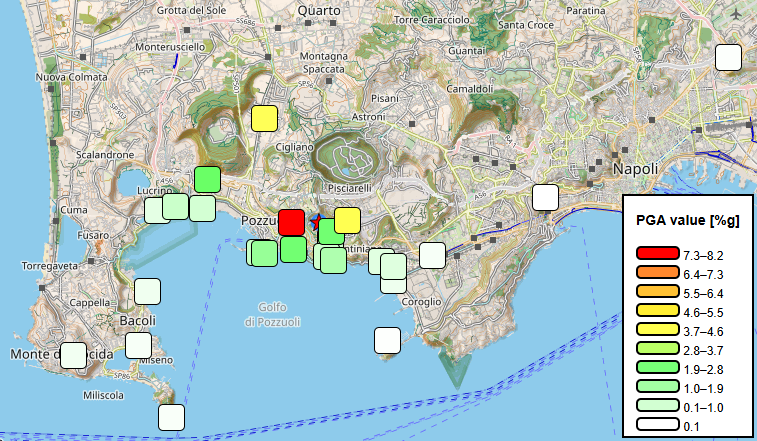
Task: Select the white 0.1 legend swatch
Action: click(x=658, y=425)
